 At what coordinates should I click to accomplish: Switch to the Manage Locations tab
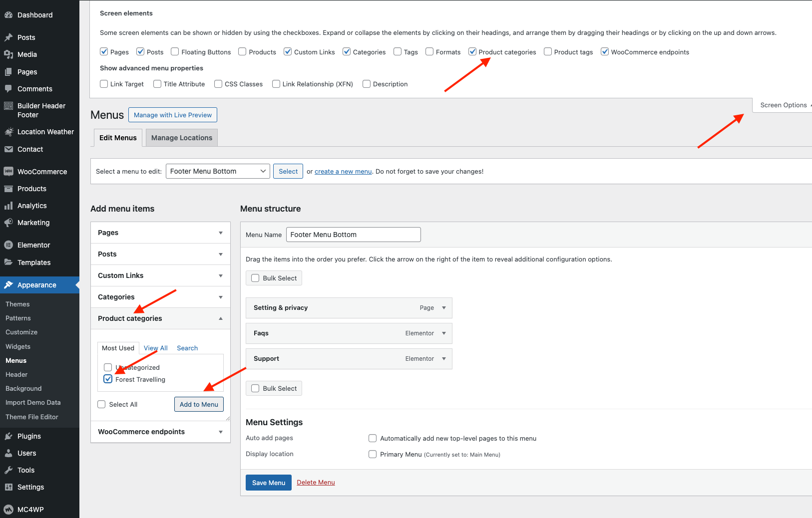[x=182, y=138]
